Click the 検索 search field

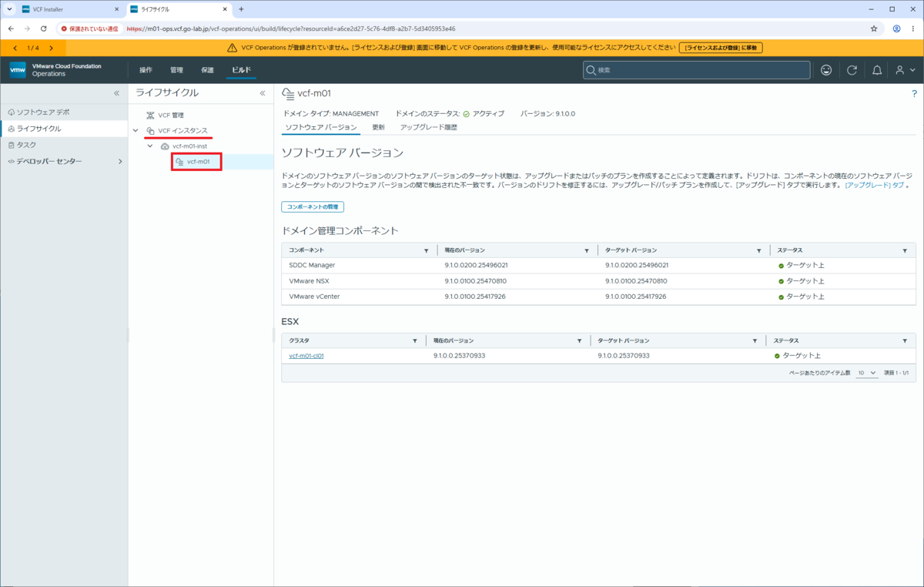pyautogui.click(x=696, y=70)
